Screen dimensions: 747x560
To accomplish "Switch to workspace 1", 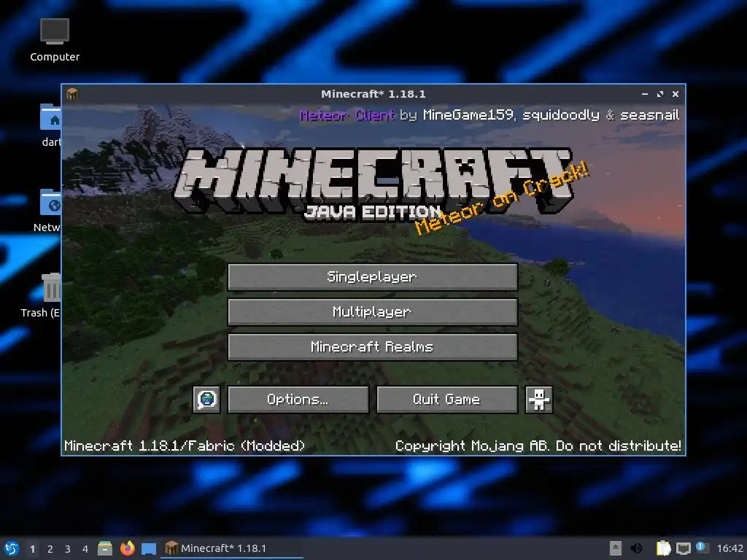I will [x=32, y=549].
